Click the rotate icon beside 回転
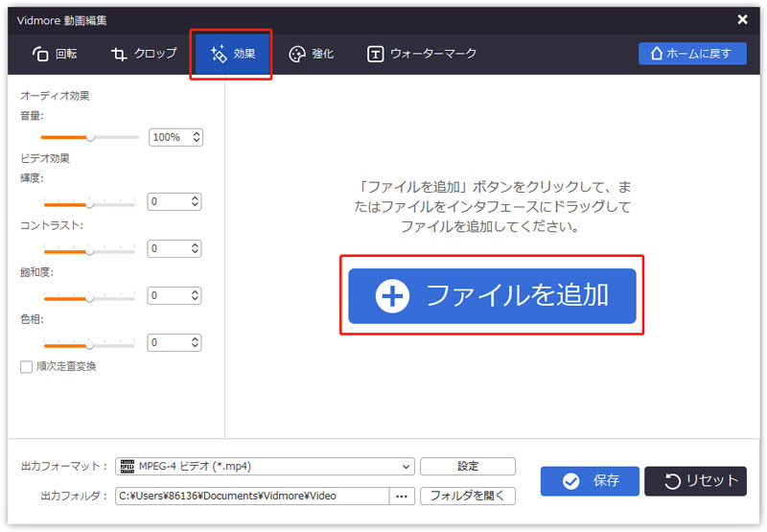Screen dimensions: 767x532 [x=40, y=54]
